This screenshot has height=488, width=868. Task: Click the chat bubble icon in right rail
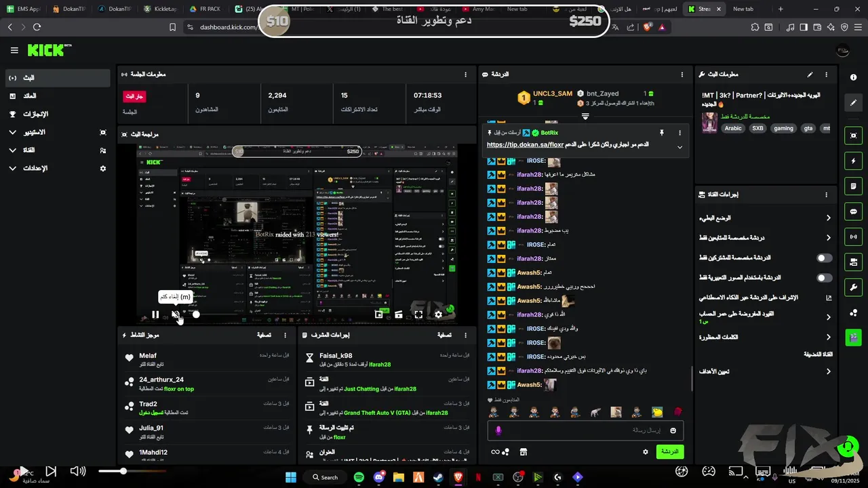coord(854,211)
